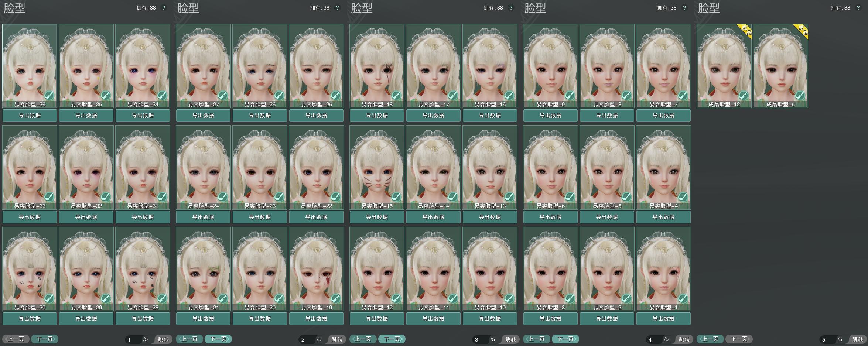Click brush icon on 易容脸型-28 card

pos(162,299)
